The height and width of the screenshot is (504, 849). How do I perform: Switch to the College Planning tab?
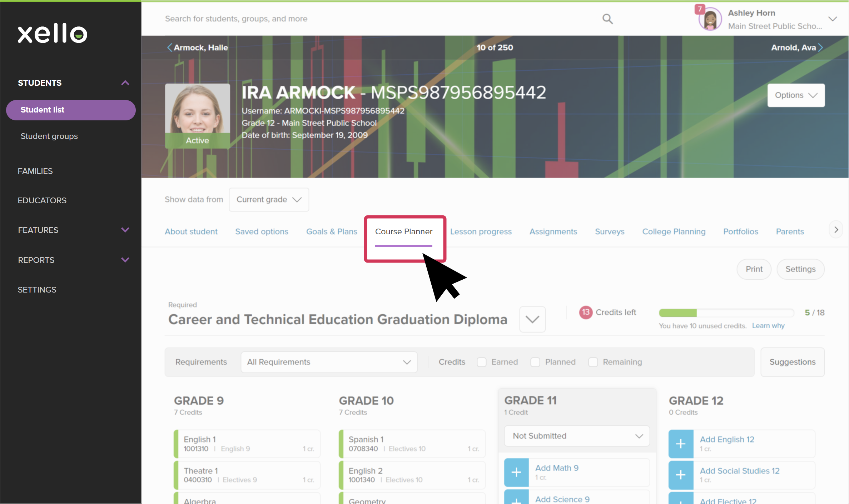674,231
